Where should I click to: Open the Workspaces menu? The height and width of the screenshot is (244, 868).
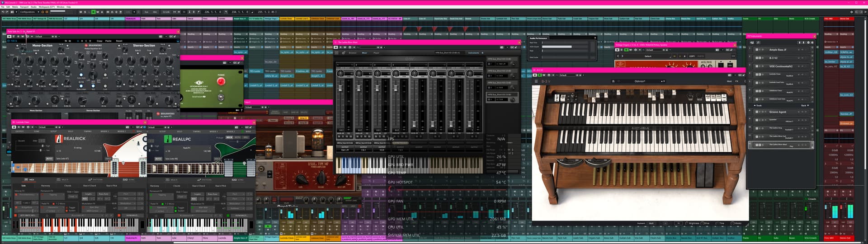pos(47,7)
